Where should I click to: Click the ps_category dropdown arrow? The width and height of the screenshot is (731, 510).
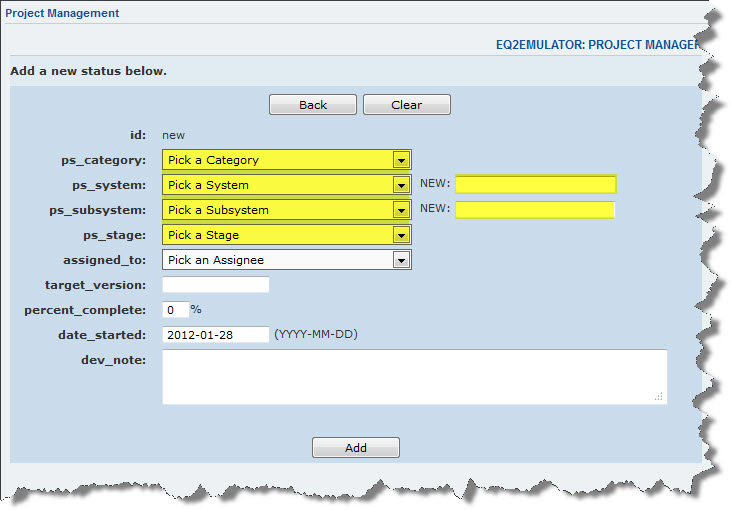coord(402,160)
